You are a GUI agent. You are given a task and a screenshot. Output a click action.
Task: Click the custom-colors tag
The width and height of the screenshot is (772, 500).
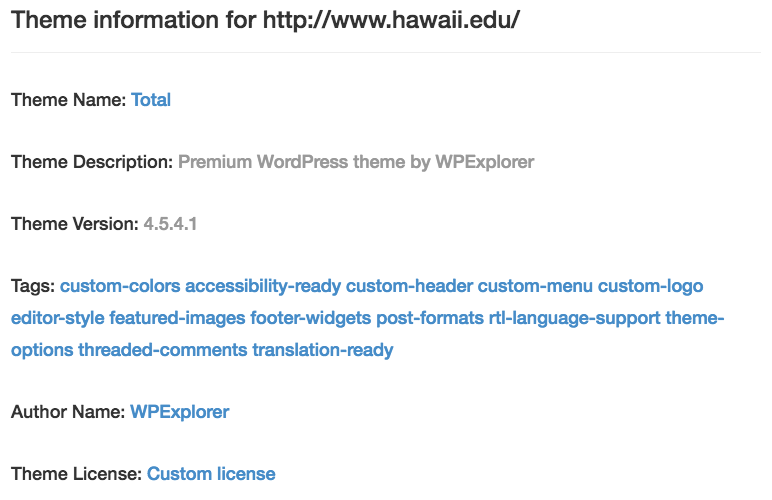click(x=120, y=286)
